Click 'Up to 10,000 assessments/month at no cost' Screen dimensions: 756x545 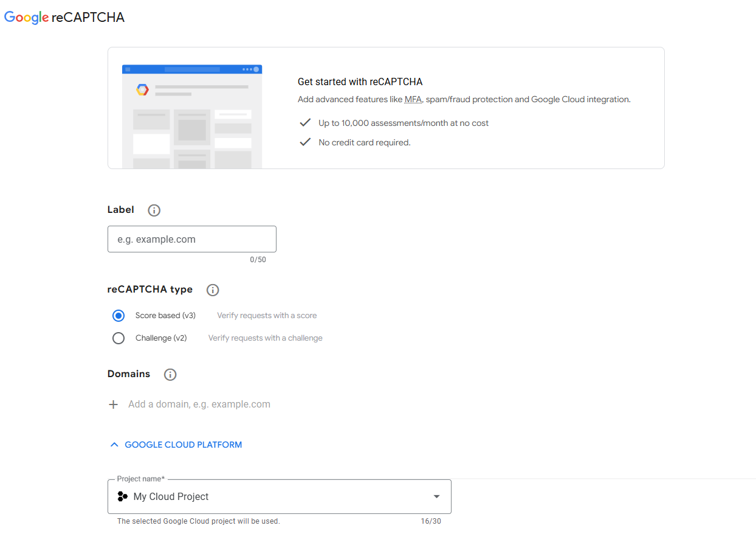404,123
